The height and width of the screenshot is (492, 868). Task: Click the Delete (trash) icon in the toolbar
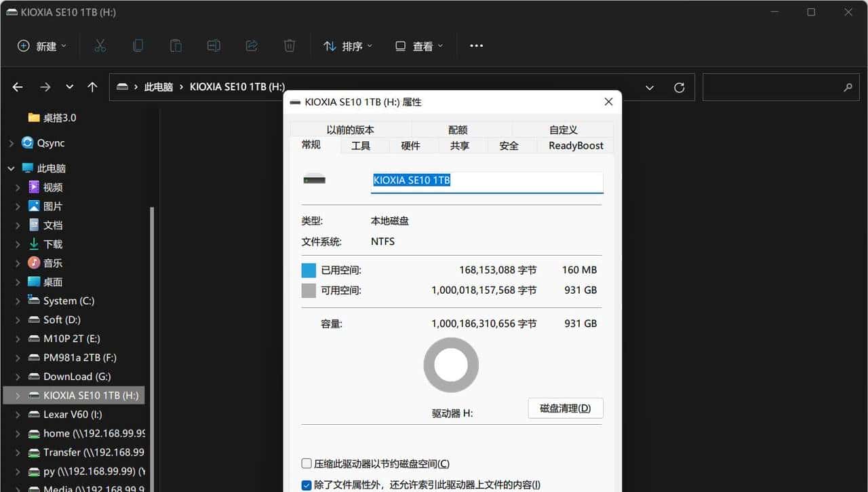point(290,45)
